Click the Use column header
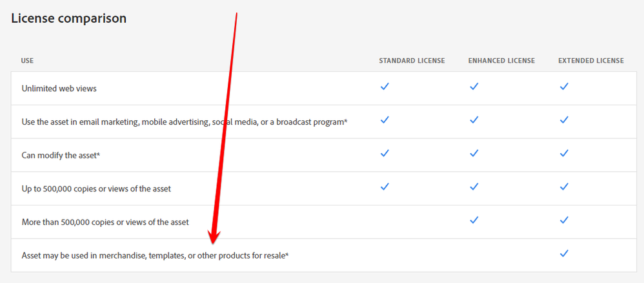Viewport: 644px width, 283px height. (x=27, y=61)
